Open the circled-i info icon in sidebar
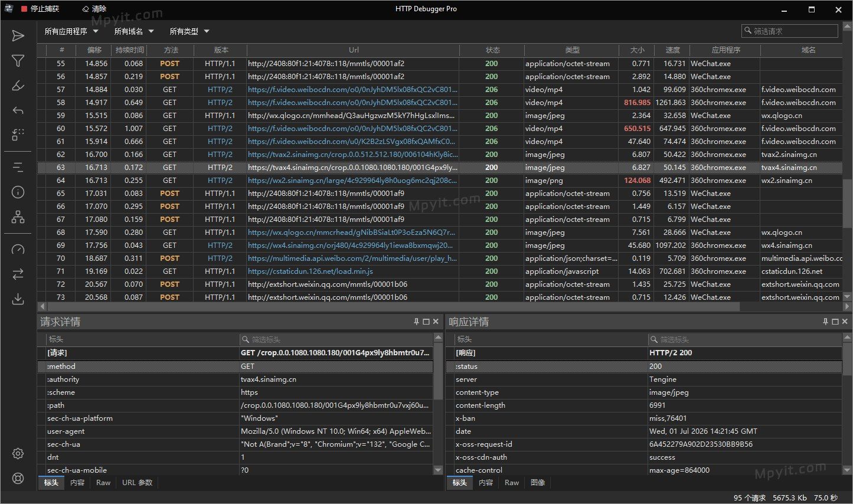 pos(18,192)
